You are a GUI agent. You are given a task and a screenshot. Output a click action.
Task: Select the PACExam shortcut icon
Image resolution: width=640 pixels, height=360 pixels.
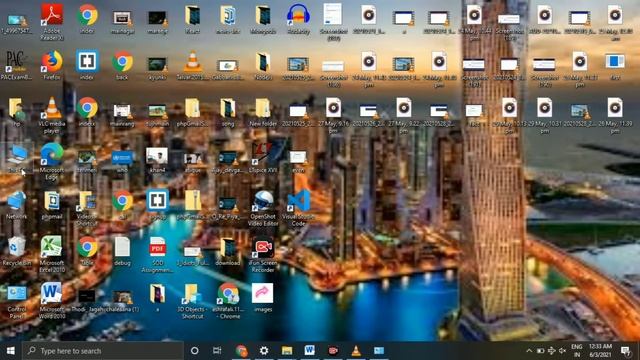pyautogui.click(x=17, y=65)
